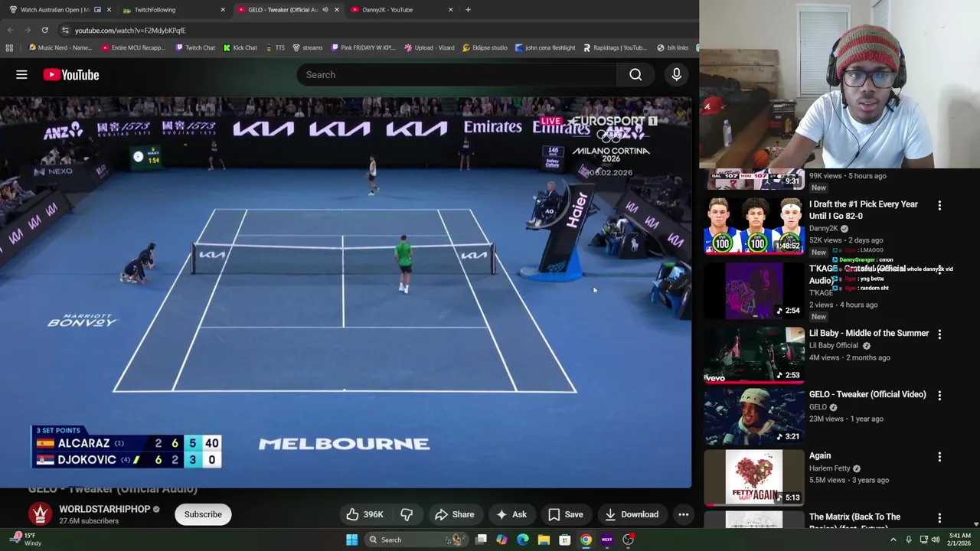This screenshot has width=980, height=551.
Task: Open the Share dialog for the video
Action: tap(455, 514)
